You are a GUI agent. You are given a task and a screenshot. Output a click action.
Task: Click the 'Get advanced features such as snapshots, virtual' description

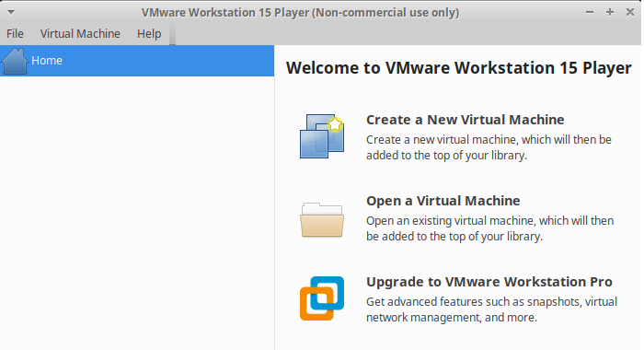(x=491, y=302)
